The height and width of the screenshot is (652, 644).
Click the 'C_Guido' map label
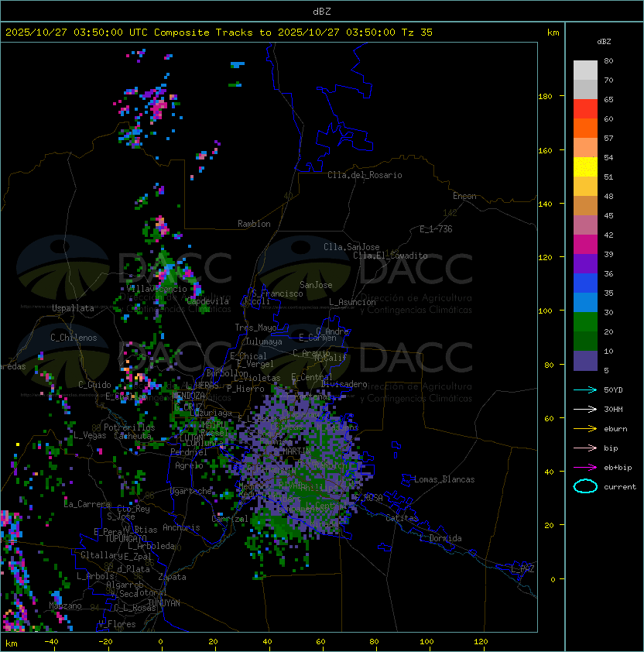click(94, 385)
